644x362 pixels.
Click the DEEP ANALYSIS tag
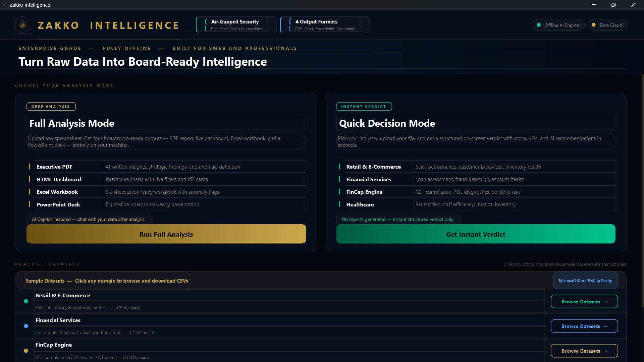tap(51, 107)
